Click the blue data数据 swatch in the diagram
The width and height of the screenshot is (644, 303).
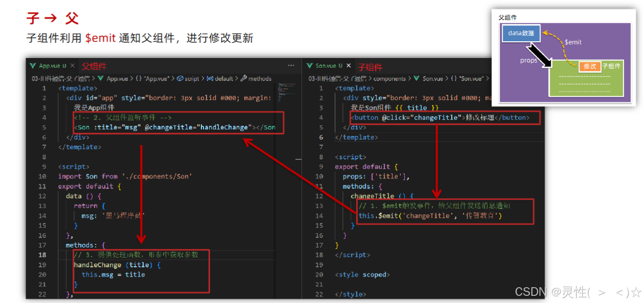[521, 33]
